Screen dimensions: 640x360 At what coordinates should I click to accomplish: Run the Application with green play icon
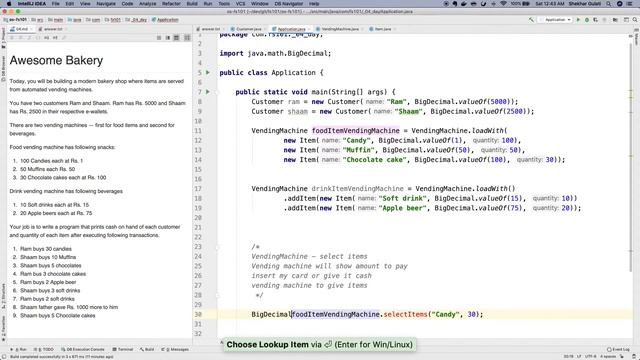point(578,20)
